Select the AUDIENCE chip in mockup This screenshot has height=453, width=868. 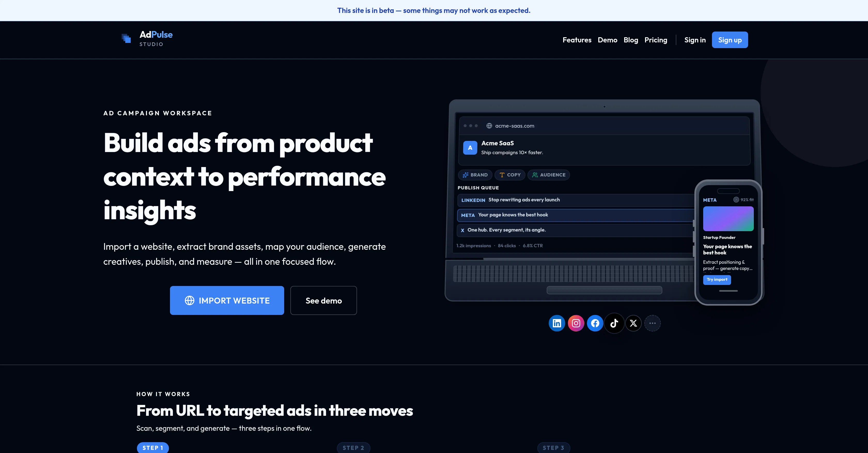548,175
